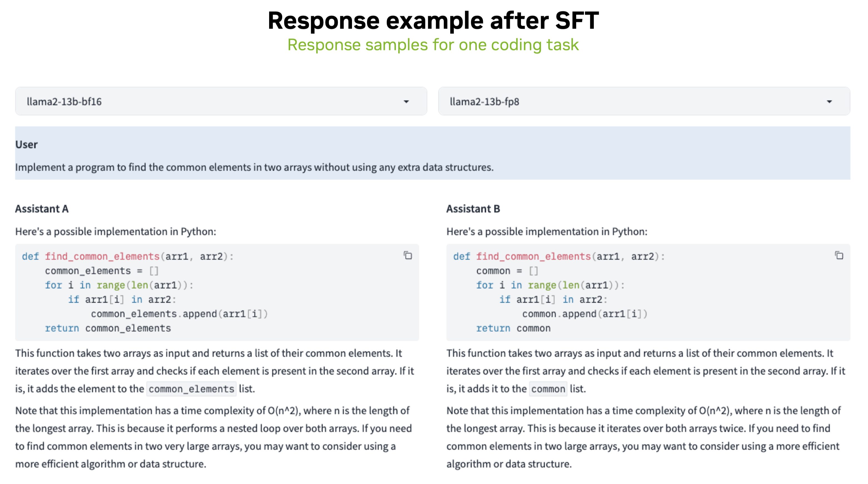Click the Assistant A heading
The height and width of the screenshot is (484, 868).
coord(42,209)
